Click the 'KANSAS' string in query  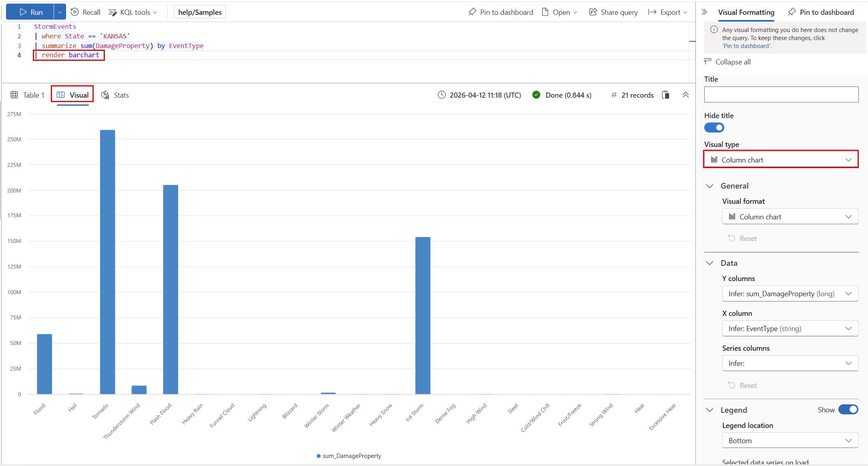tap(115, 36)
